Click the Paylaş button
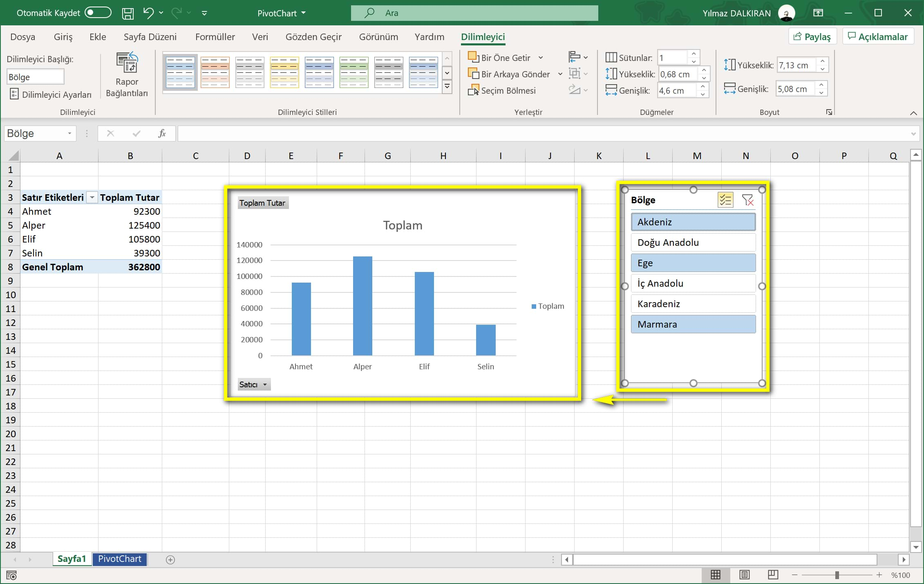 pos(812,37)
